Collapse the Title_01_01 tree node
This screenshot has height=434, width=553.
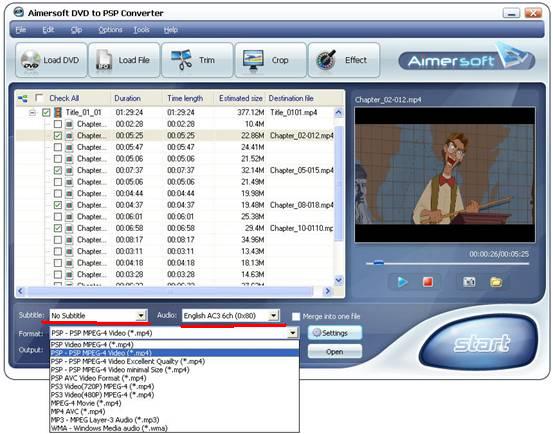(x=32, y=113)
